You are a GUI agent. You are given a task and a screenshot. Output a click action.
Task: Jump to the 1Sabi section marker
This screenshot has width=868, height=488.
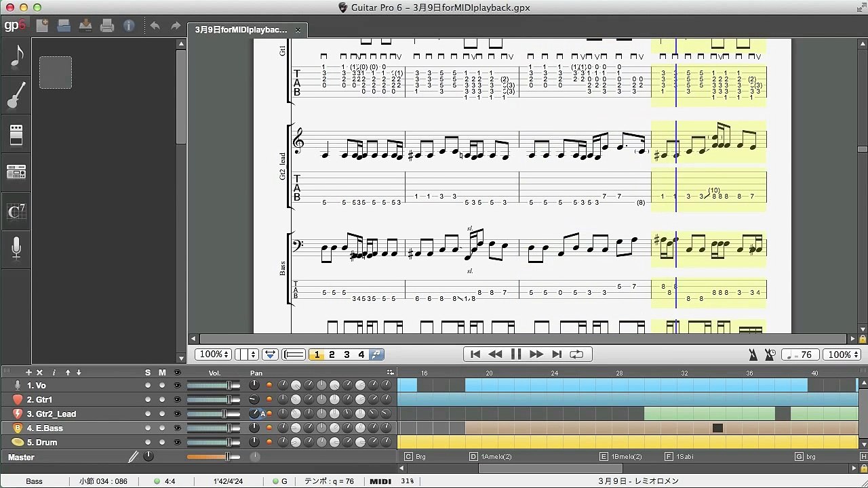coord(685,457)
